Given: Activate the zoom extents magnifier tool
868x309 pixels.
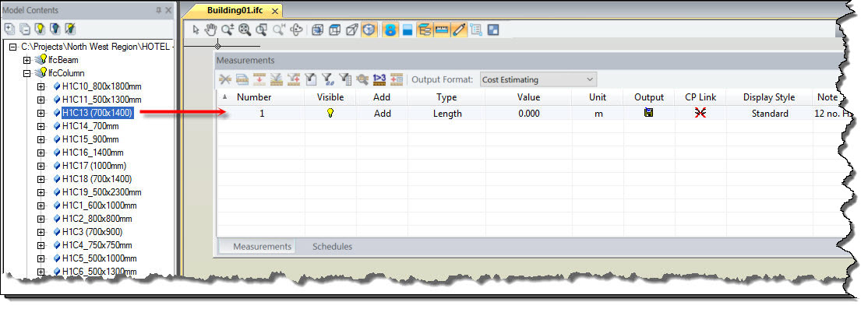Looking at the screenshot, I should pyautogui.click(x=244, y=30).
